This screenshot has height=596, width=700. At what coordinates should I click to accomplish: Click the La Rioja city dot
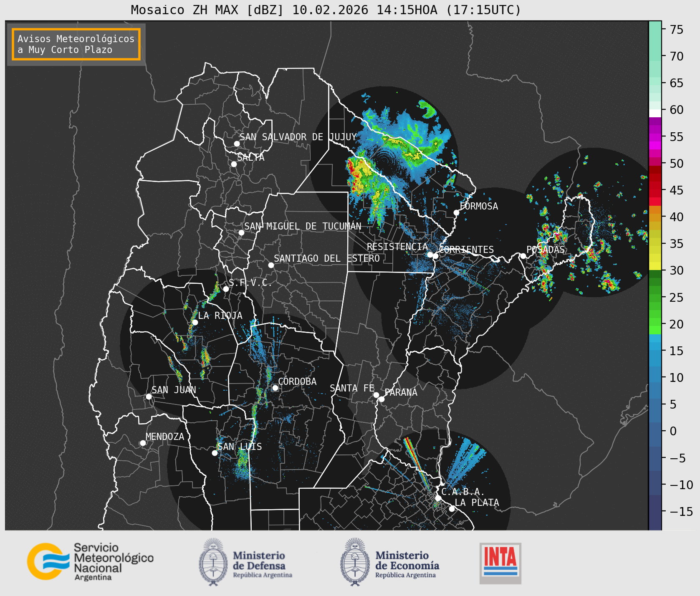(x=195, y=322)
